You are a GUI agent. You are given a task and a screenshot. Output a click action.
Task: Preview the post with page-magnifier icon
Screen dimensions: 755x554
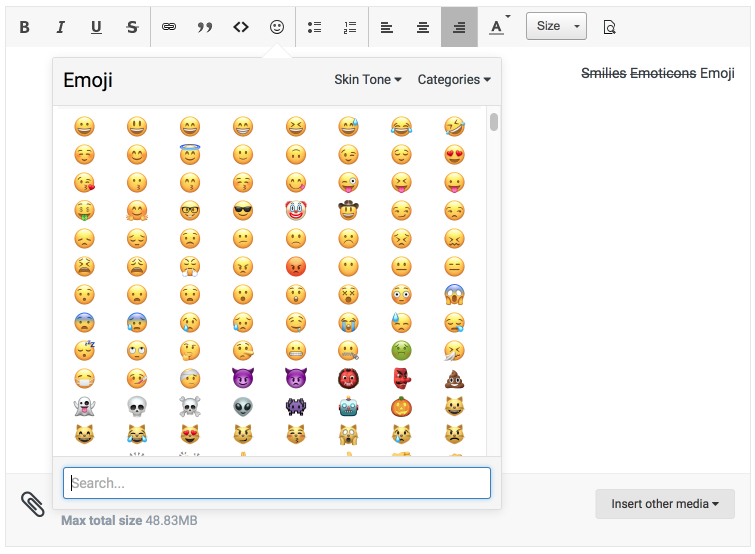[x=609, y=27]
